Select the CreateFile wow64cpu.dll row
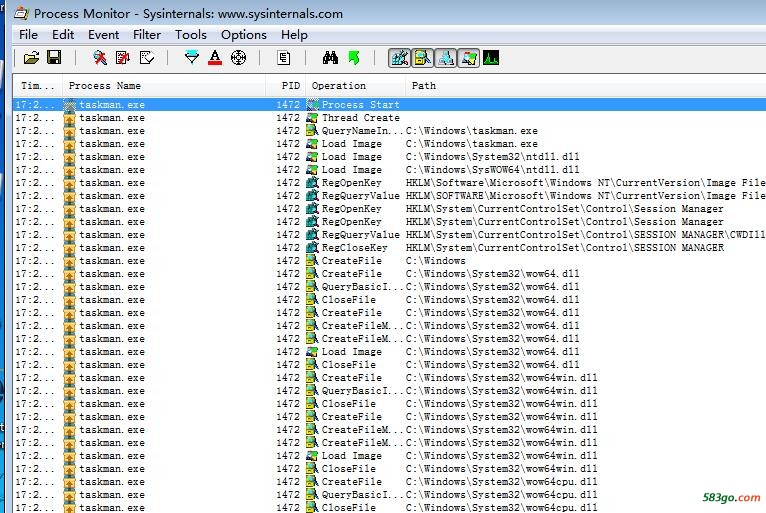 [x=389, y=482]
